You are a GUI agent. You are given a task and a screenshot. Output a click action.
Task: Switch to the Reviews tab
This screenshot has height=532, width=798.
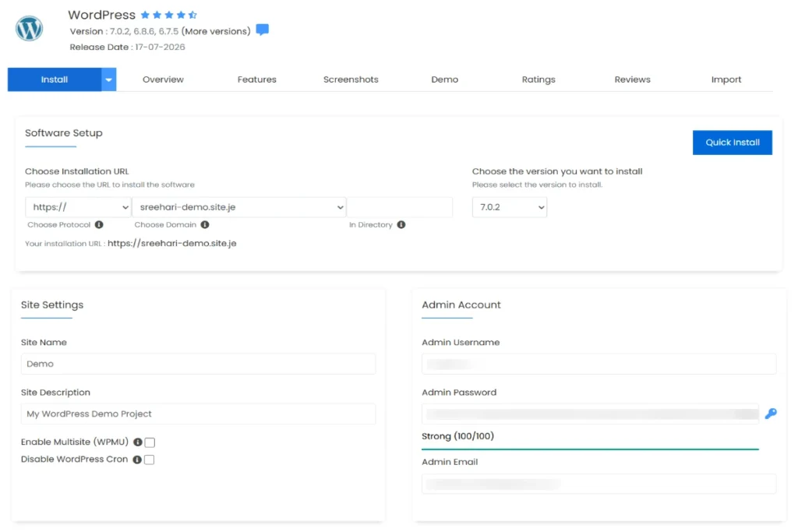point(632,79)
